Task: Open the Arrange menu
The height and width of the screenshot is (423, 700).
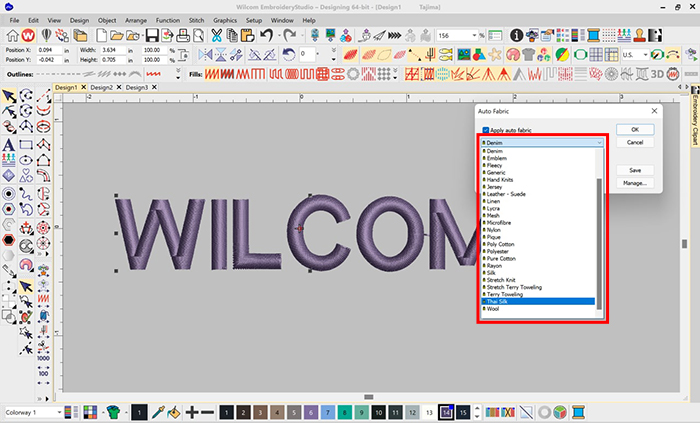Action: click(x=136, y=21)
